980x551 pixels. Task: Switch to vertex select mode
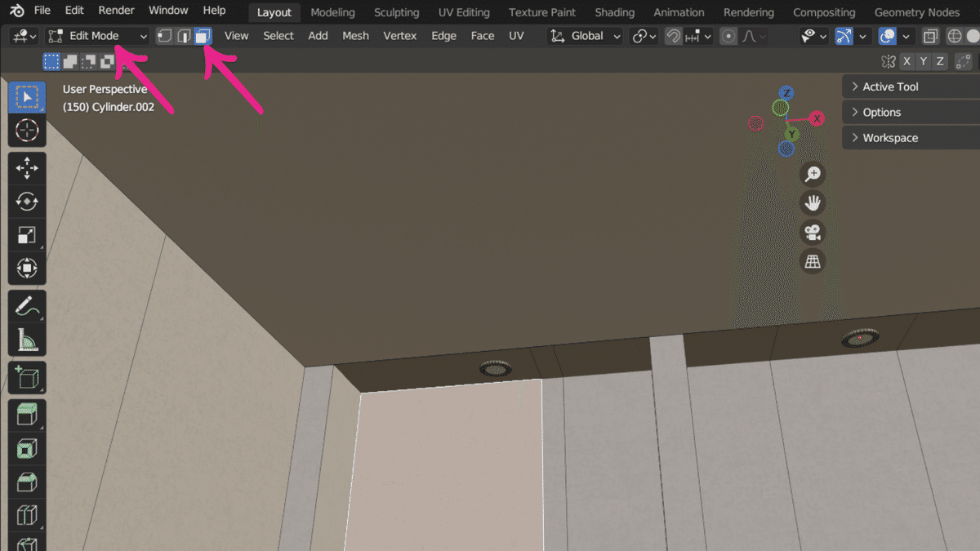164,35
